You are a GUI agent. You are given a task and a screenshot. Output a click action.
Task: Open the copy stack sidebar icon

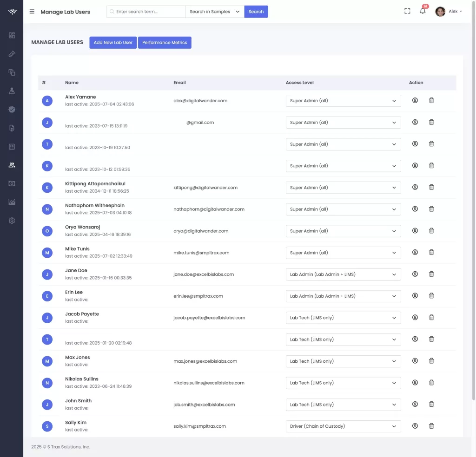pos(12,72)
